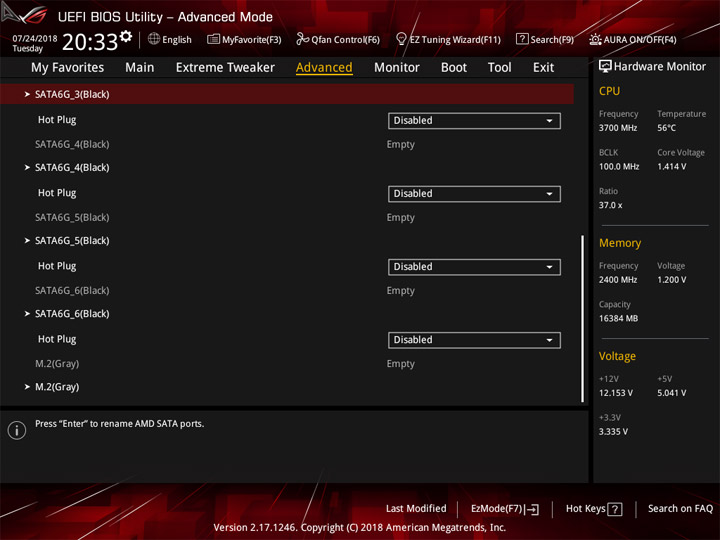
Task: Click +12V reading 12.153 V
Action: click(615, 393)
